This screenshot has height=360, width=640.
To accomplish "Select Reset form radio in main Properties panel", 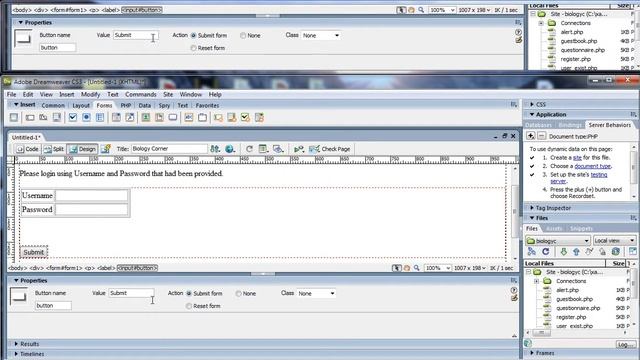I will tap(189, 306).
